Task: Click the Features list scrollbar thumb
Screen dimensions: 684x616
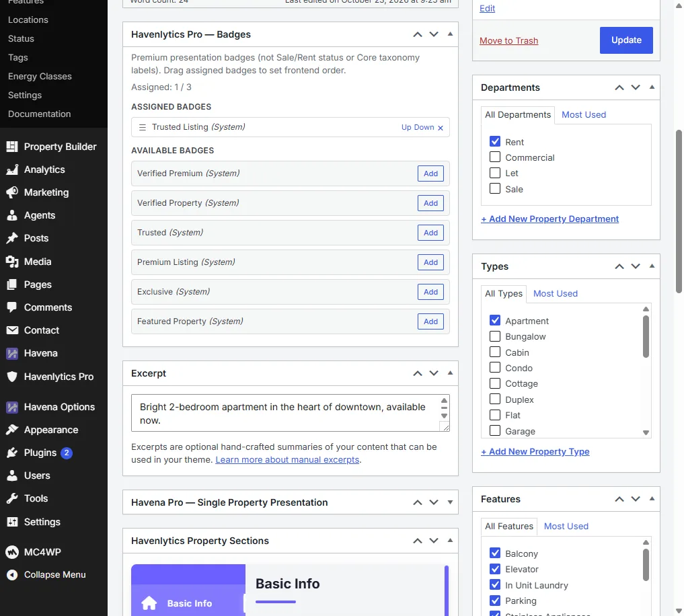Action: coord(646,565)
